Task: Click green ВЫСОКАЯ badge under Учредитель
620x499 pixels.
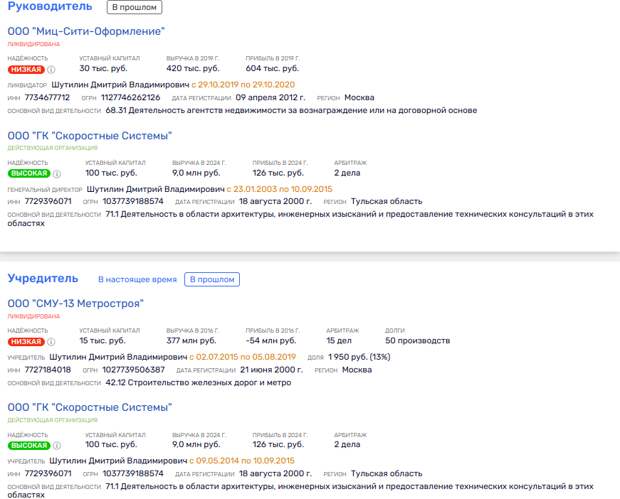Action: click(29, 446)
